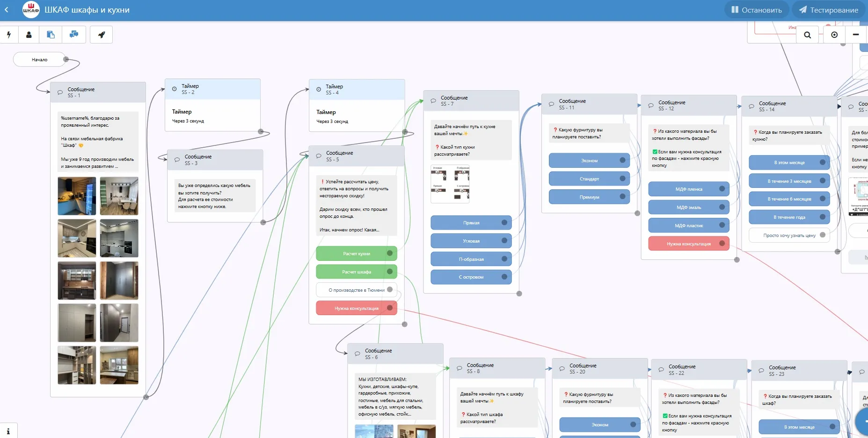Click the blue copy pages icon
This screenshot has height=438, width=868.
(51, 35)
